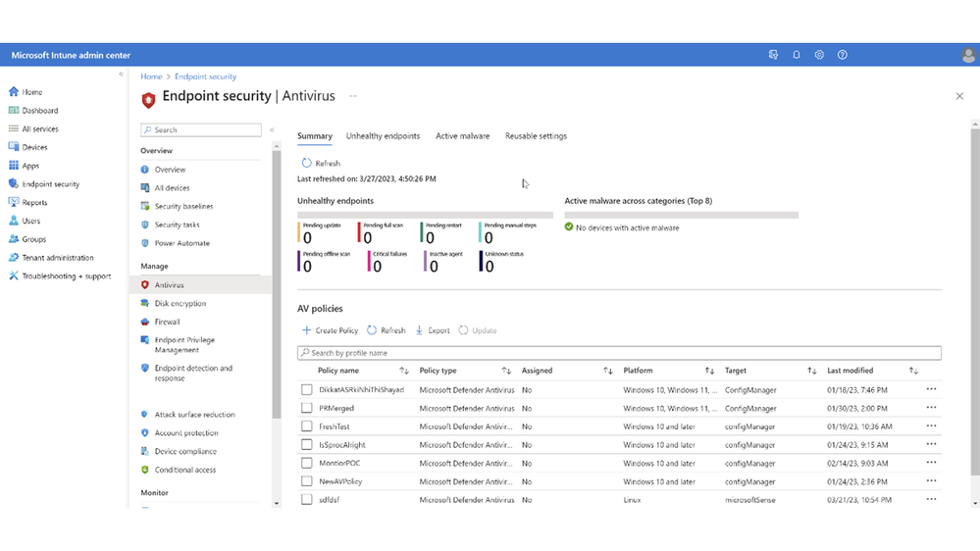This screenshot has width=980, height=551.
Task: Select checkbox for sdfdsf policy
Action: coord(306,500)
